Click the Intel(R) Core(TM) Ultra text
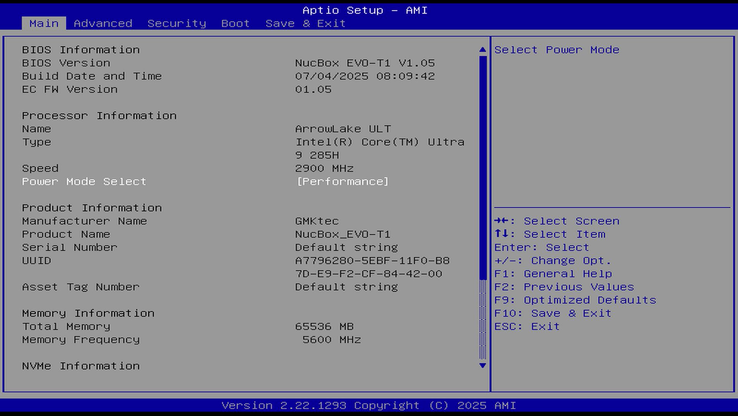738x416 pixels. [x=380, y=142]
